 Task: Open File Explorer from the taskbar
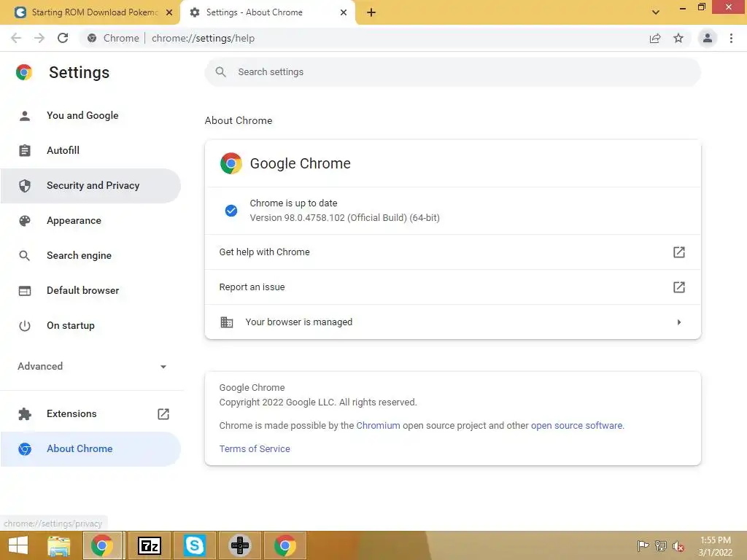58,545
